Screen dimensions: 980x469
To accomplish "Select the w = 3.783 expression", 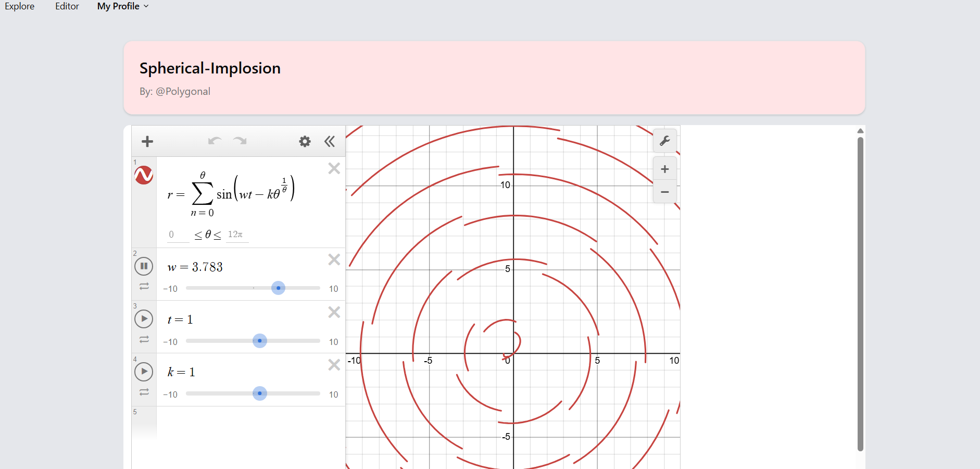I will [195, 267].
